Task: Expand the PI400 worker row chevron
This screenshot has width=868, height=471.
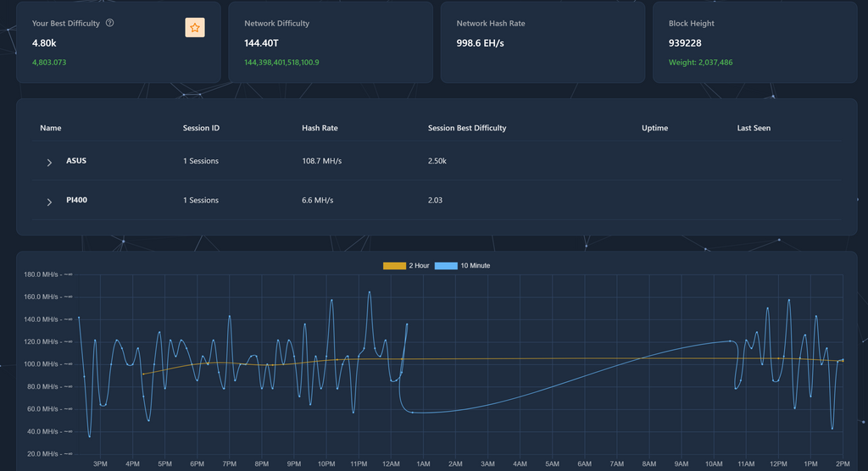Action: (49, 201)
